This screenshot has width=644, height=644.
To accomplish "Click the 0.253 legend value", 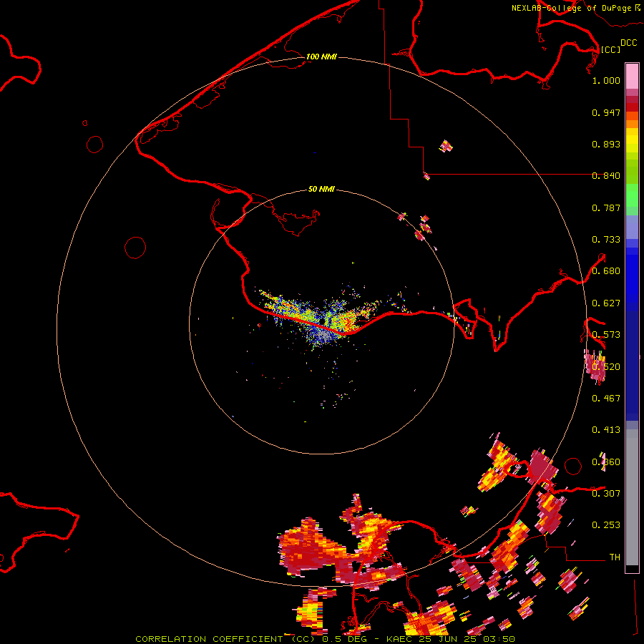I will pyautogui.click(x=606, y=525).
